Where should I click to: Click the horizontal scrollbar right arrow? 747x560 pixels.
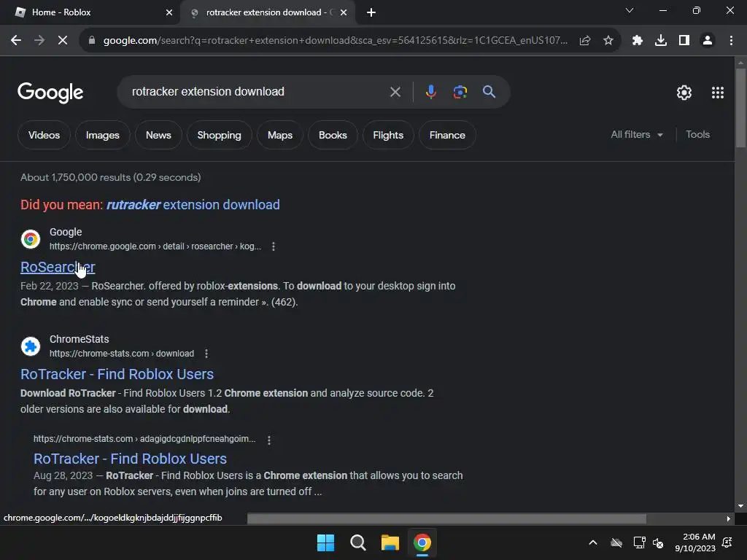[728, 518]
